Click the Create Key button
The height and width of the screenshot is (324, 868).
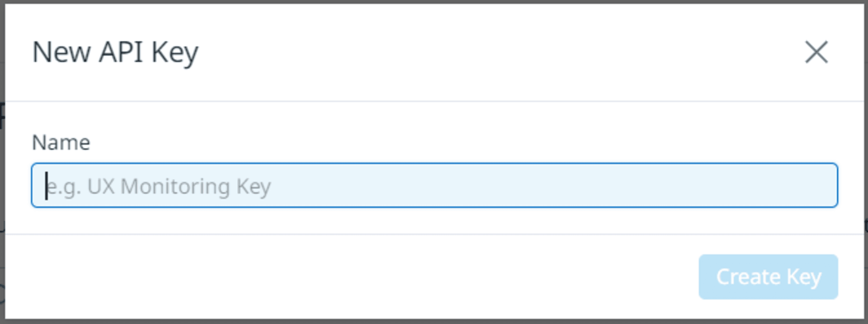(768, 277)
